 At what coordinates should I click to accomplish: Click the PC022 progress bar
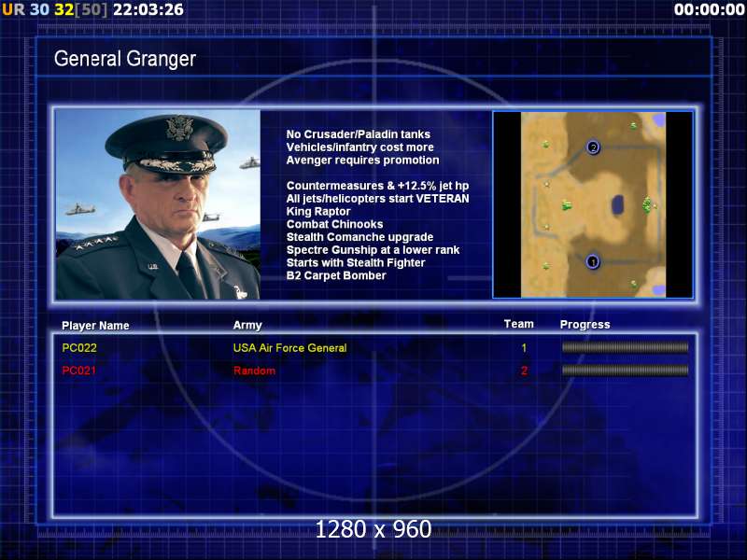(x=625, y=347)
